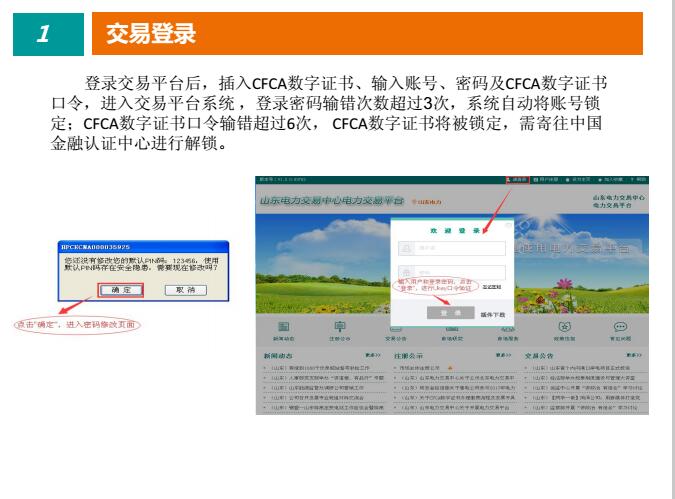
Task: Open the 常见问题 speech bubble icon
Action: point(620,327)
